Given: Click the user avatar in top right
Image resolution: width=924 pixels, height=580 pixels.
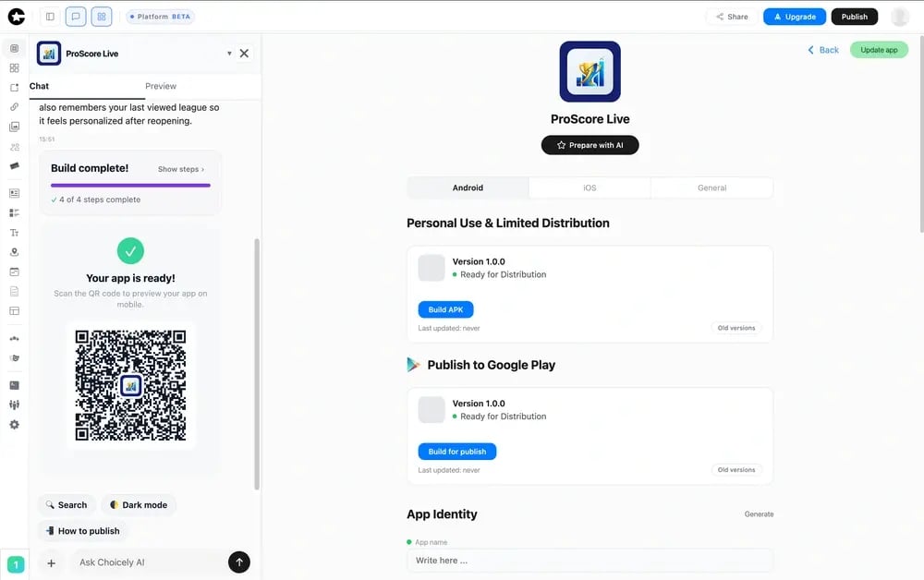Looking at the screenshot, I should pos(900,17).
